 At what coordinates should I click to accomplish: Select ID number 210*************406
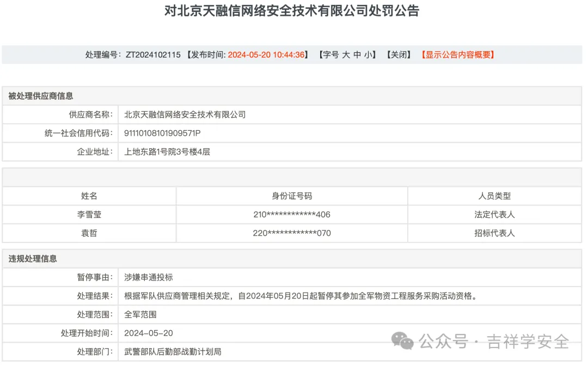click(292, 215)
